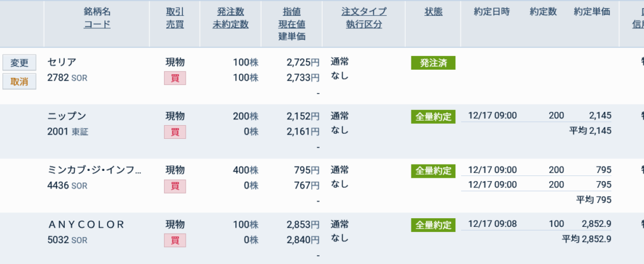Click the 変更 button for セリア order
The image size is (644, 264).
coord(19,62)
